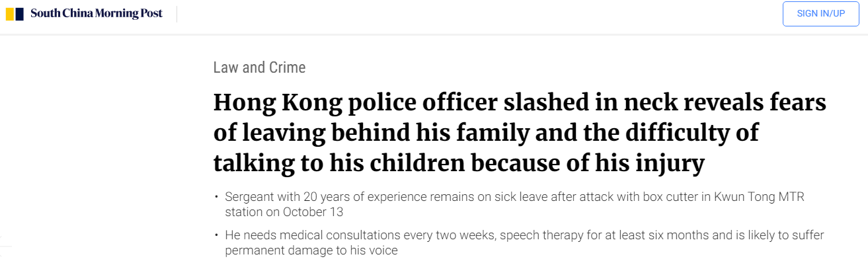Viewport: 868px width, 269px height.
Task: Click the vertical divider beside the masthead
Action: point(177,14)
